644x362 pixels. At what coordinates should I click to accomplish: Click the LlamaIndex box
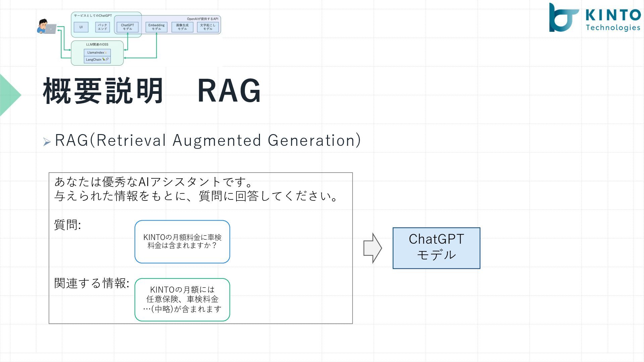[97, 53]
